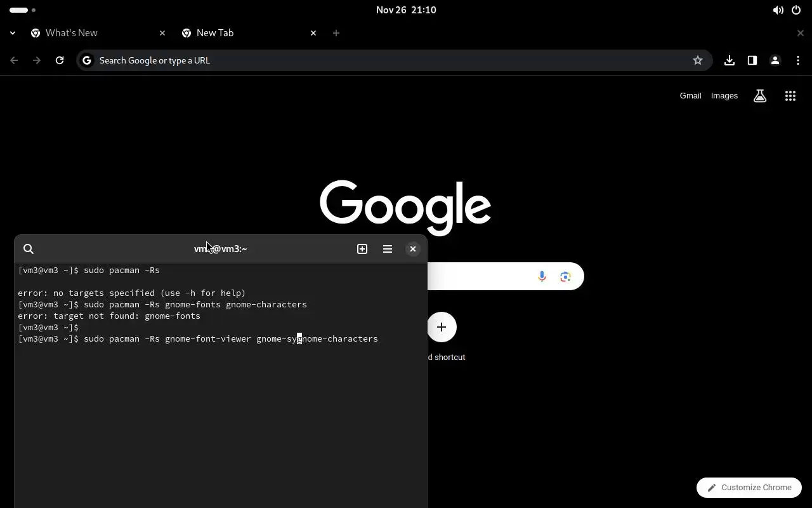The width and height of the screenshot is (812, 508).
Task: Click the current gnome-font-viewer command line
Action: pos(198,338)
